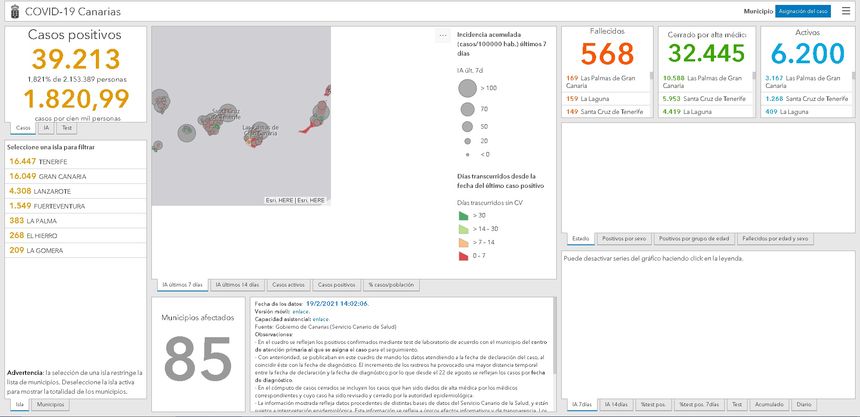The width and height of the screenshot is (860, 417).
Task: Click the Gobierno de Canarias logo icon
Action: coord(12,11)
